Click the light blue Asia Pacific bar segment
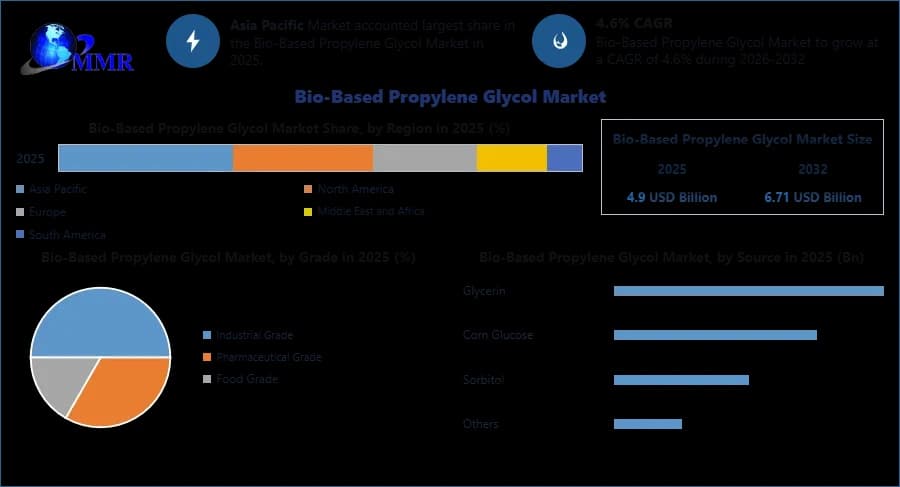Viewport: 900px width, 487px height. (146, 158)
